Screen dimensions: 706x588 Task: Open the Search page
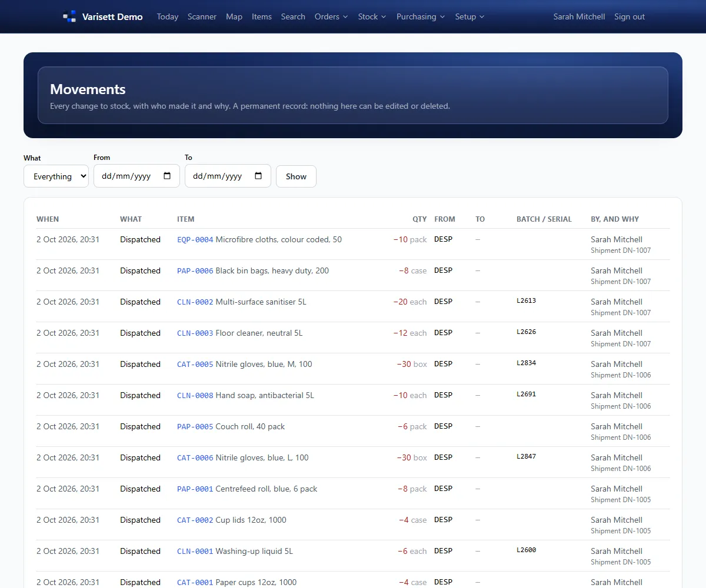click(293, 16)
